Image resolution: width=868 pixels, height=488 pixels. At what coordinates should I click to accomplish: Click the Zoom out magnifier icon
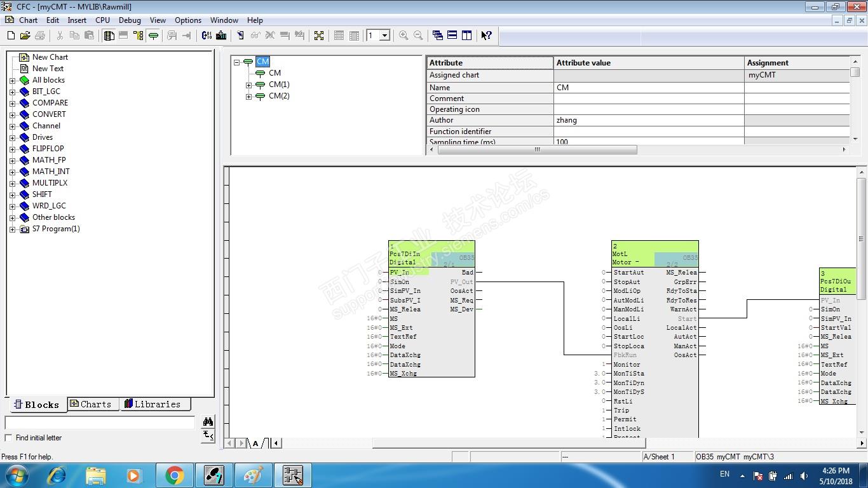tap(418, 36)
